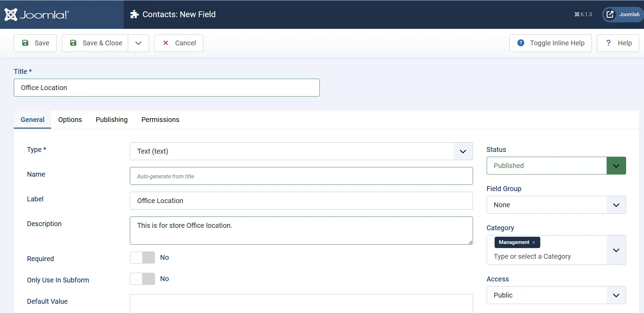Toggle the Only Use In Subform switch
Image resolution: width=644 pixels, height=313 pixels.
coord(143,279)
